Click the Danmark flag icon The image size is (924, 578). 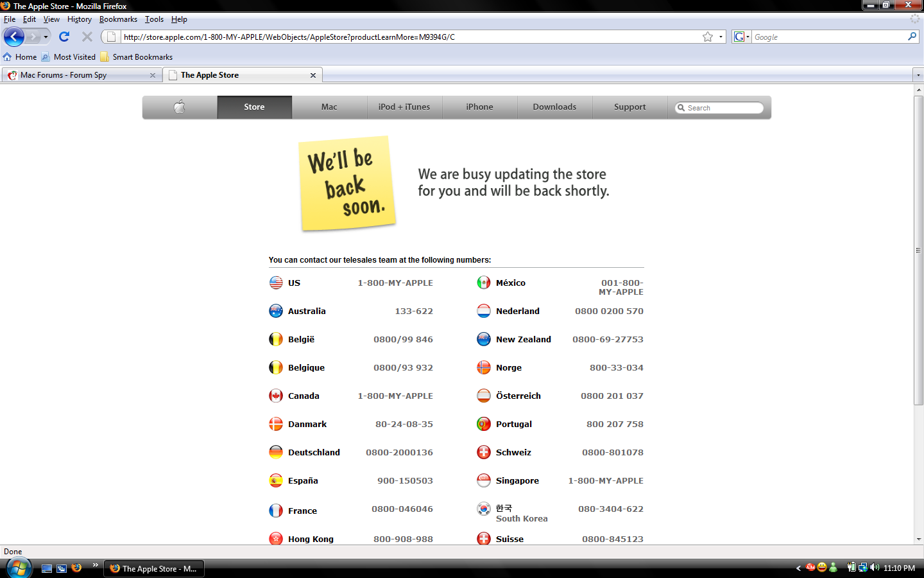tap(276, 424)
